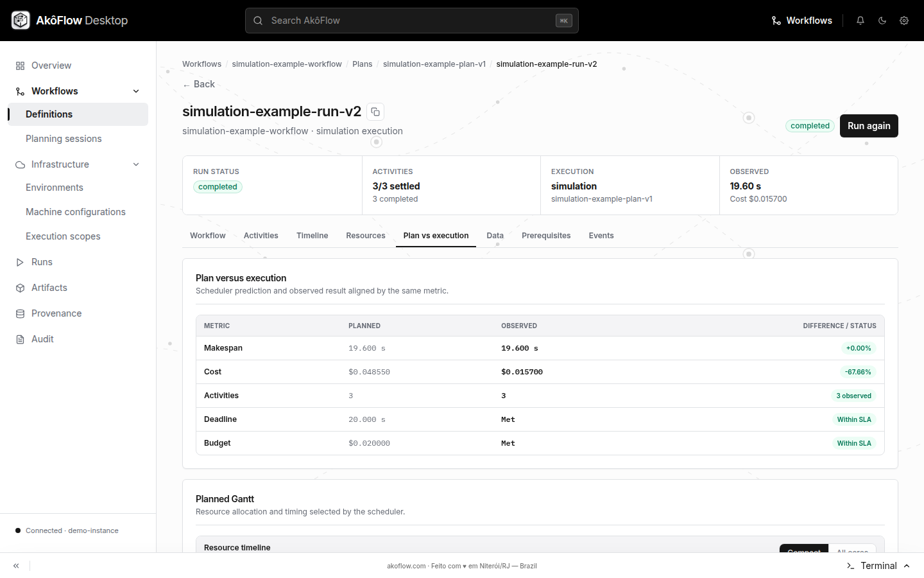The image size is (924, 578).
Task: Click the Workflows icon in top bar
Action: click(776, 21)
